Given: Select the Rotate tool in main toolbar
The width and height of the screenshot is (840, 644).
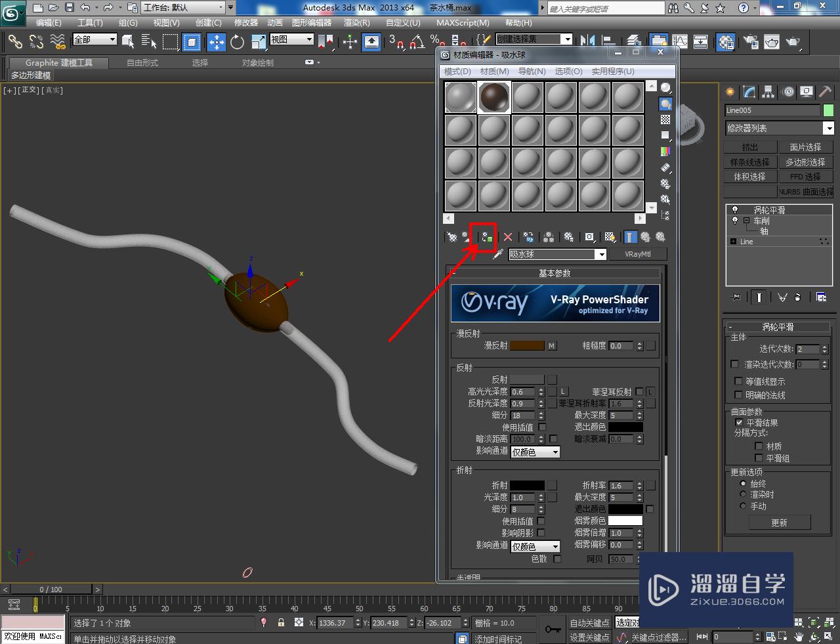Looking at the screenshot, I should coord(237,42).
